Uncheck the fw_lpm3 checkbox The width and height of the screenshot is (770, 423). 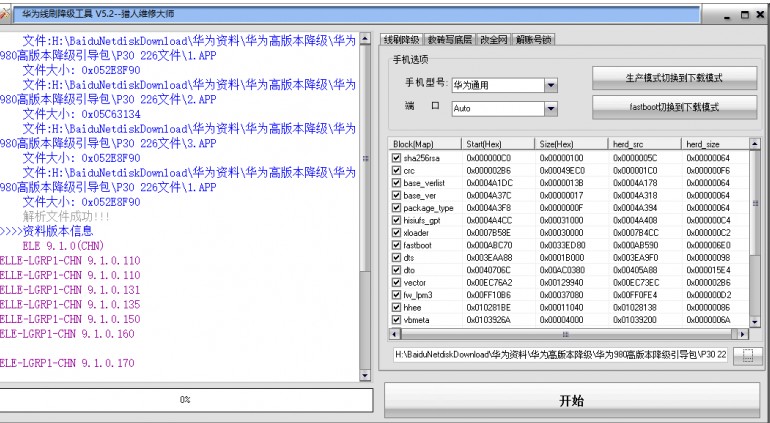[396, 295]
